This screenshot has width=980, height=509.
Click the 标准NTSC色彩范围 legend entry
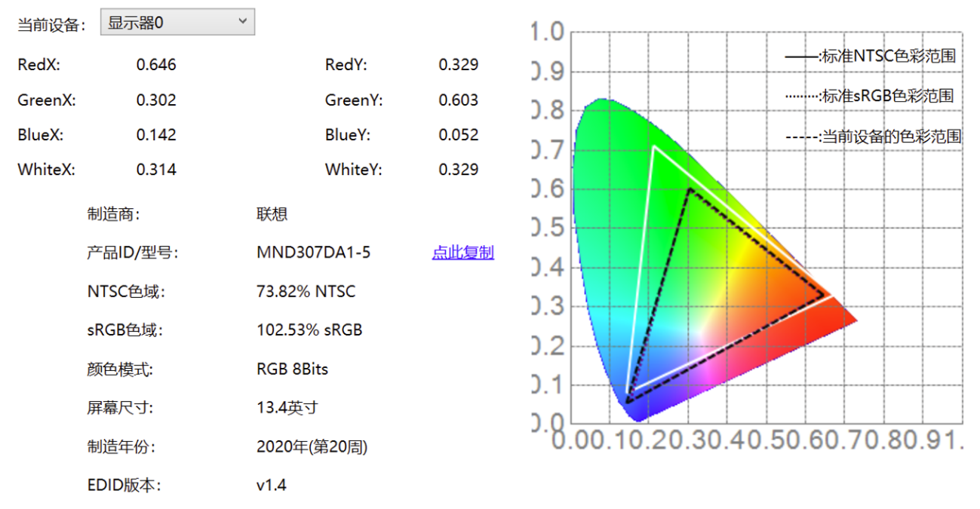[x=871, y=56]
